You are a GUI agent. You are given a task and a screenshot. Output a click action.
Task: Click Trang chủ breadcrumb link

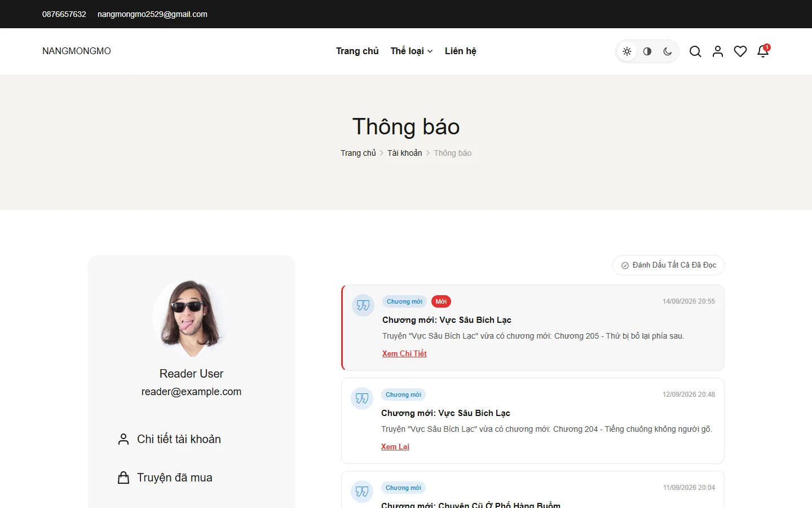[358, 153]
